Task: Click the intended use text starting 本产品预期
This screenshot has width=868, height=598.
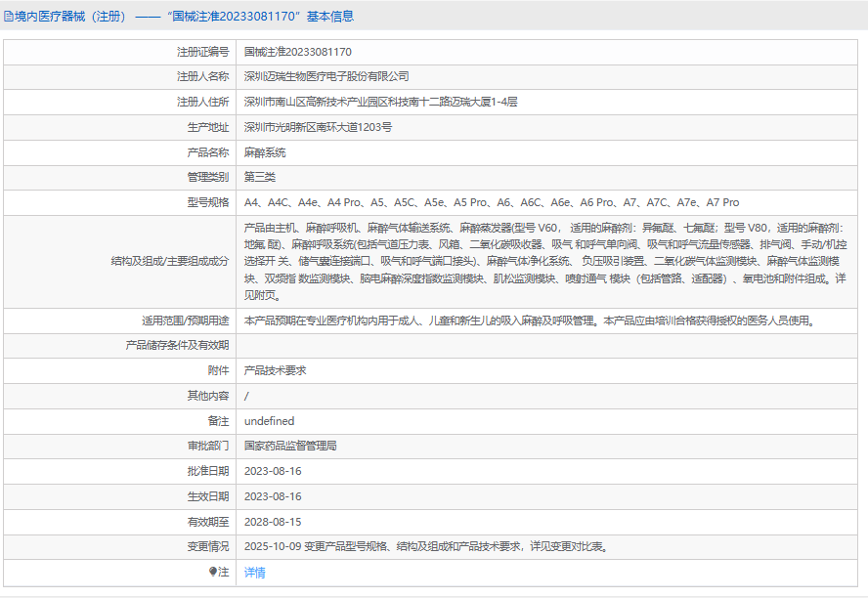Action: [531, 320]
